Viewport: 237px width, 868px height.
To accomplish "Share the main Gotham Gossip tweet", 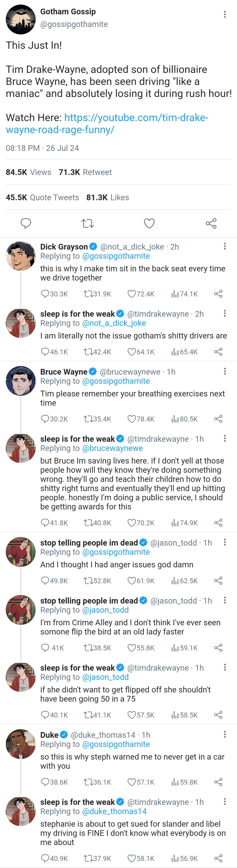I will tap(211, 223).
